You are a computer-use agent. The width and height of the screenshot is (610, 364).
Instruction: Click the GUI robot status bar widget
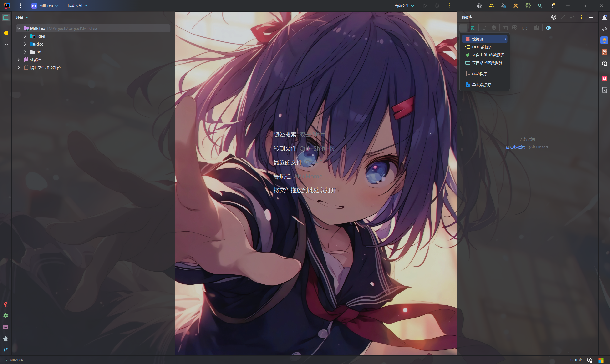tap(576, 360)
